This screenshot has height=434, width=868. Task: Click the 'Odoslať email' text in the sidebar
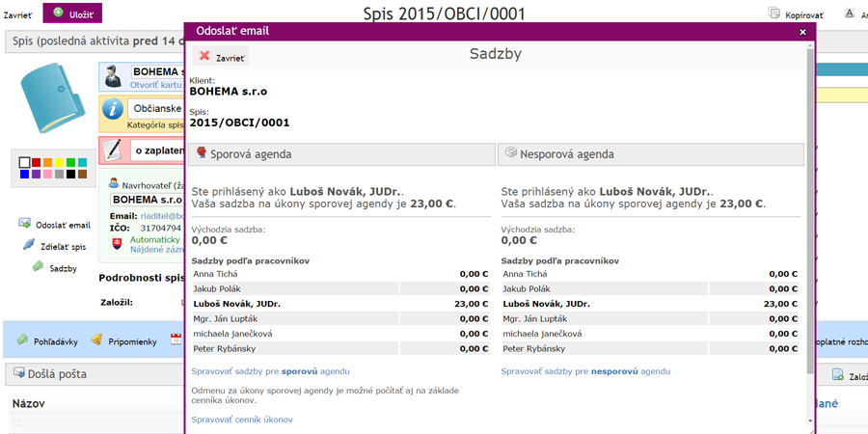[63, 226]
